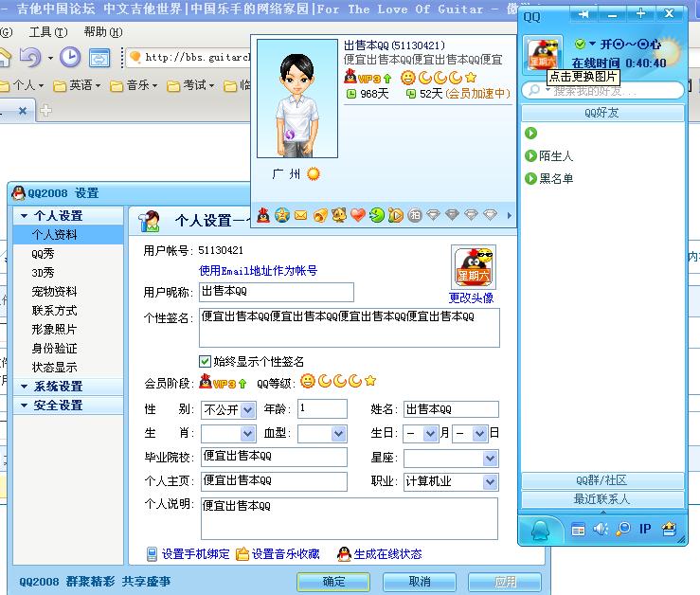Click the blue star Qzone icon in the profile card
The width and height of the screenshot is (700, 595).
282,216
